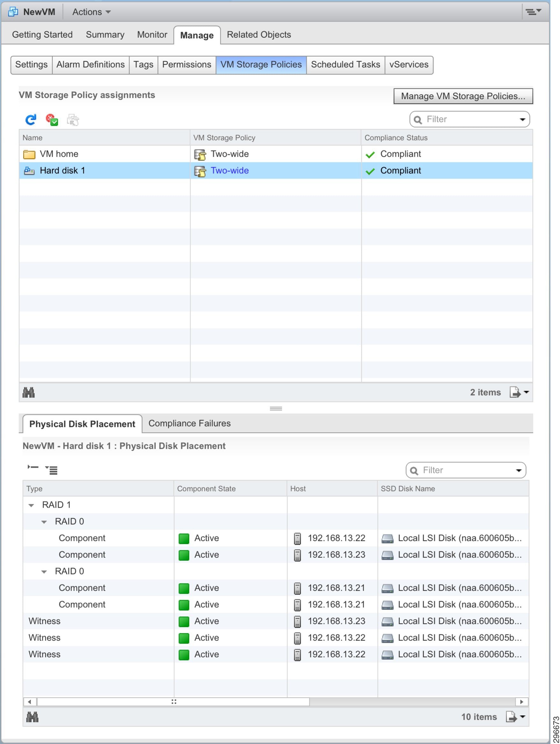Open the panel options menu icon at top right
560x744 pixels.
point(534,12)
